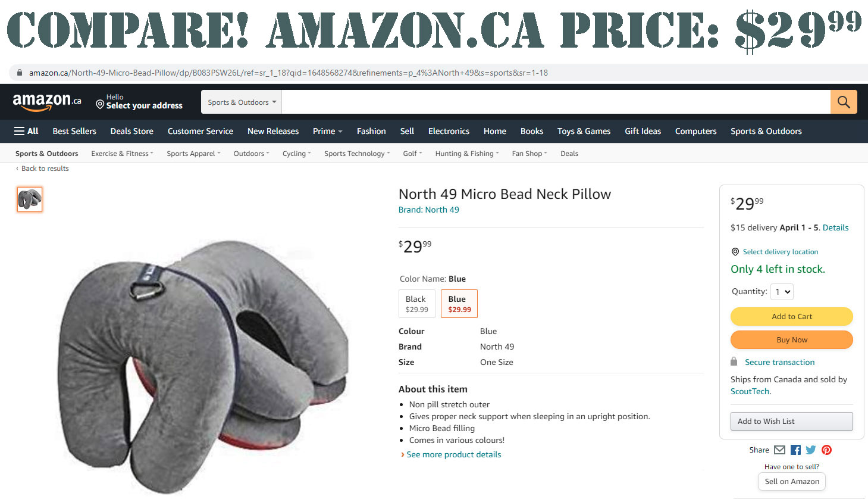The image size is (868, 499).
Task: Click the Add to Cart button
Action: coord(791,316)
